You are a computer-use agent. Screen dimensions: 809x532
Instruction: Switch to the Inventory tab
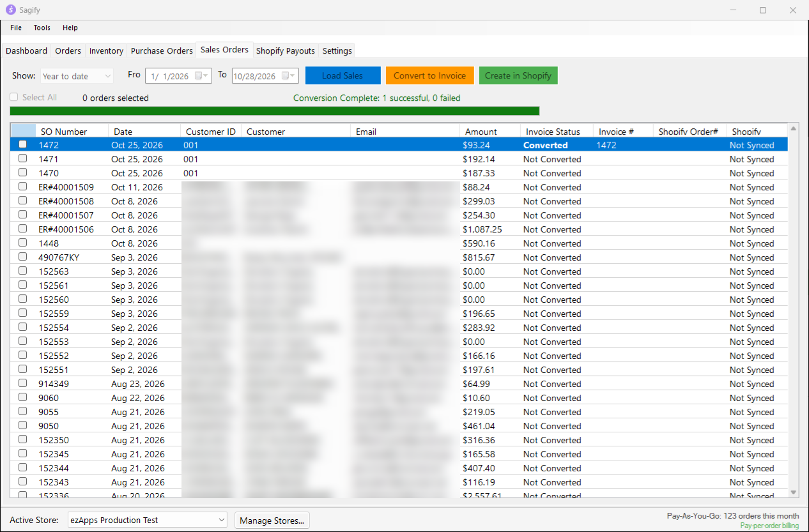[107, 50]
